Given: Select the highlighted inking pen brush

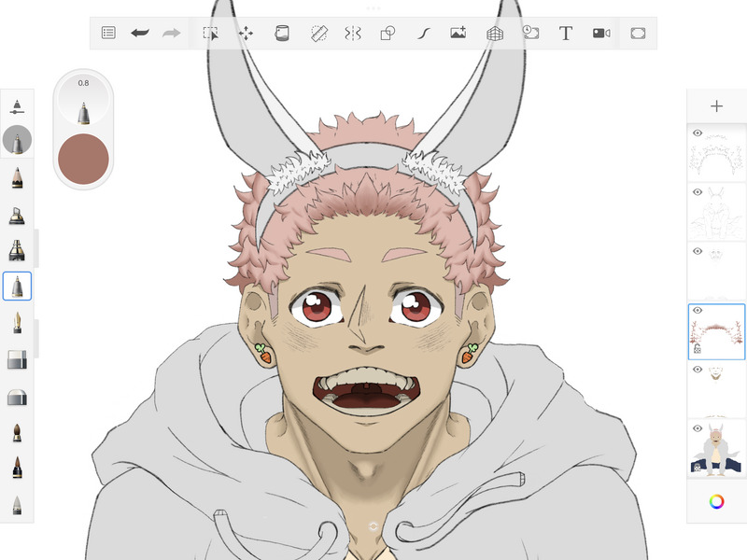Looking at the screenshot, I should 17,287.
